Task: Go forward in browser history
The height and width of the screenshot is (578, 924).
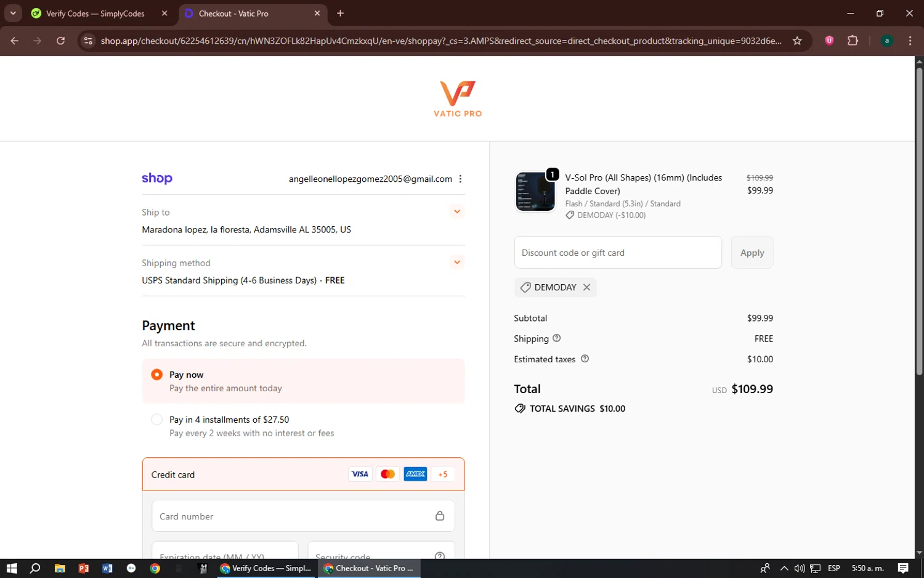Action: point(38,41)
